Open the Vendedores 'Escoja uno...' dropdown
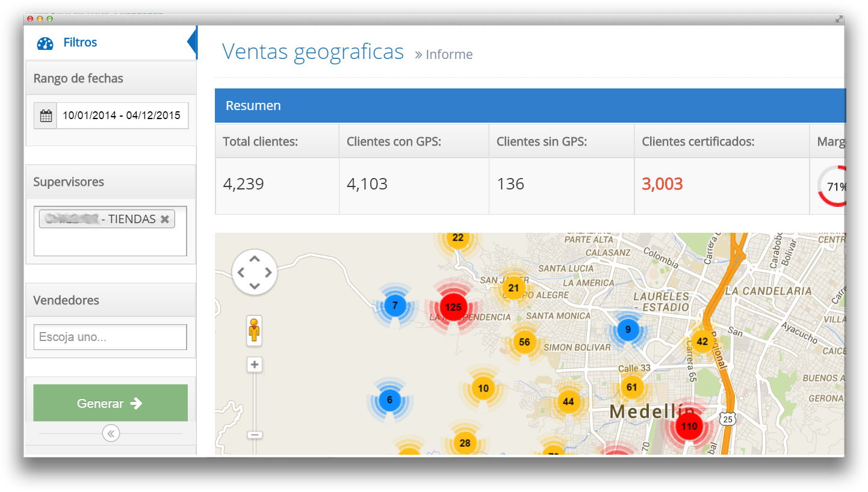868x492 pixels. [x=110, y=337]
